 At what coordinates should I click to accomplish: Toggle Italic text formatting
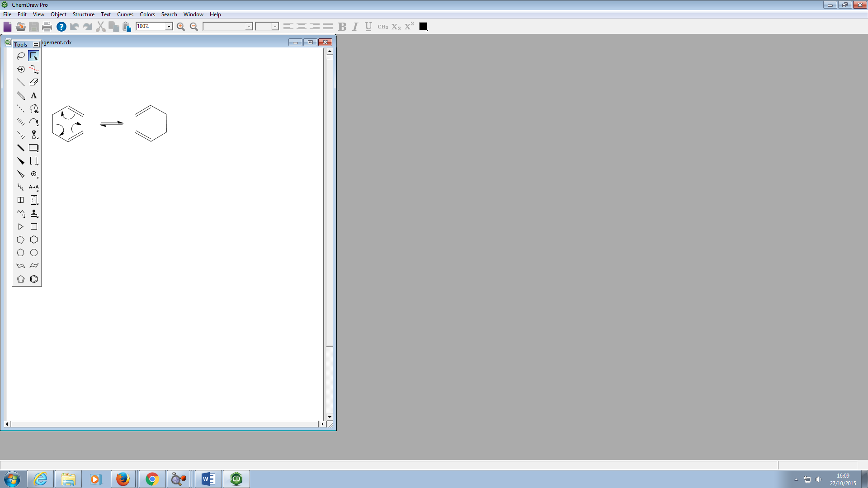point(355,27)
